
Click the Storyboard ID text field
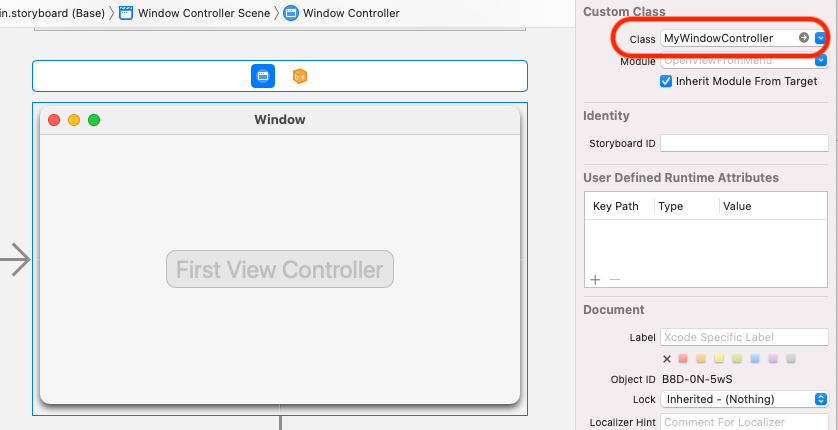(744, 143)
